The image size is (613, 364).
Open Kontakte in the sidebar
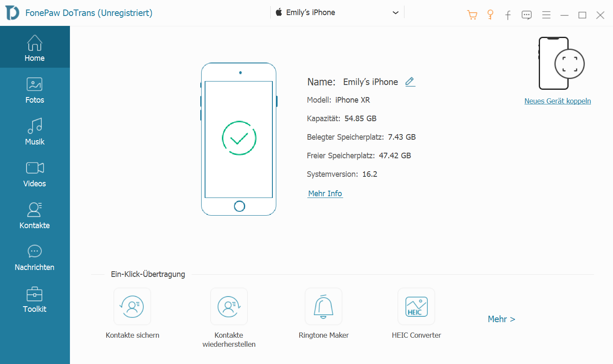pos(35,216)
